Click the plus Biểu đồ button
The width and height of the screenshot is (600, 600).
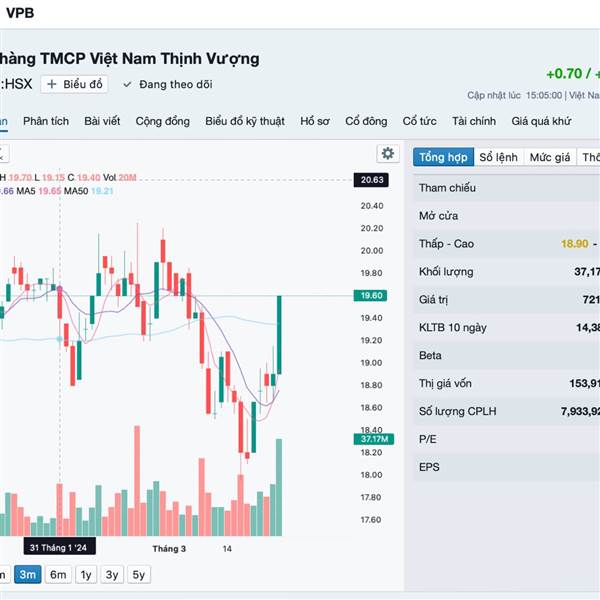click(75, 85)
